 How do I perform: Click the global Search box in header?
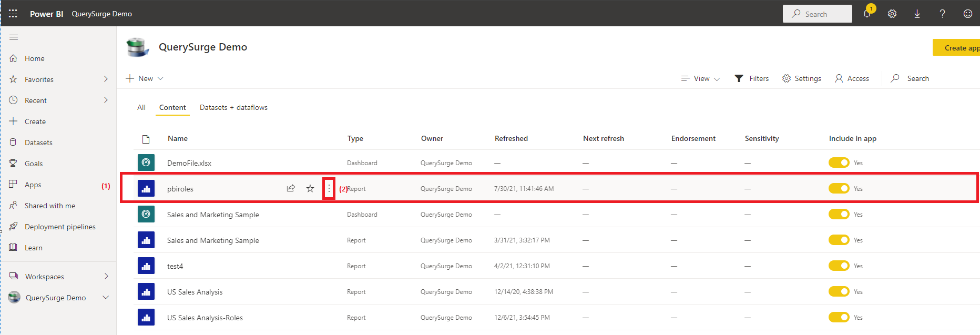tap(818, 14)
